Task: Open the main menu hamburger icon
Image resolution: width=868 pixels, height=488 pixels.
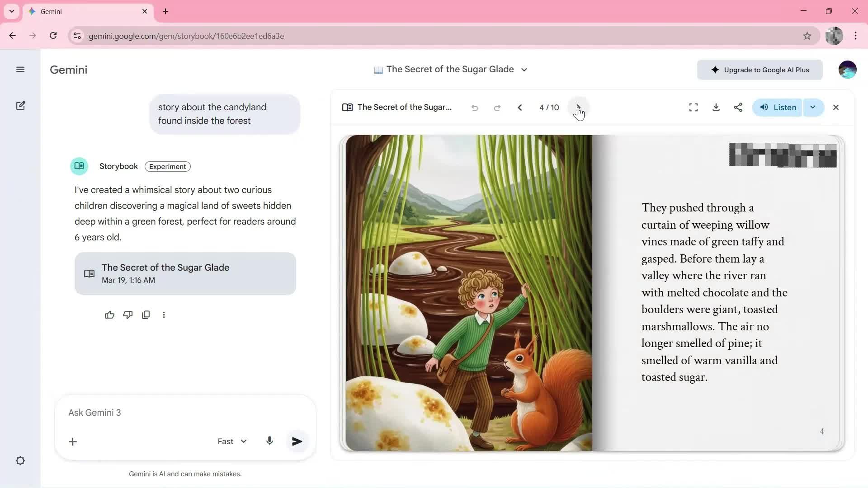Action: (20, 70)
